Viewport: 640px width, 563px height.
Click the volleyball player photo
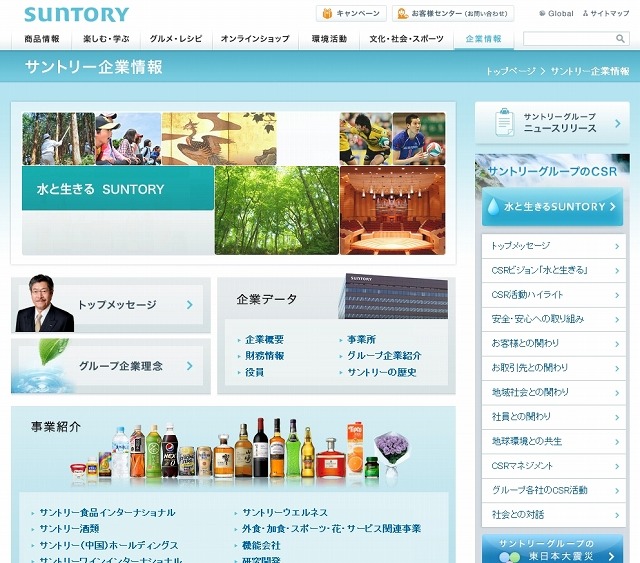click(419, 139)
